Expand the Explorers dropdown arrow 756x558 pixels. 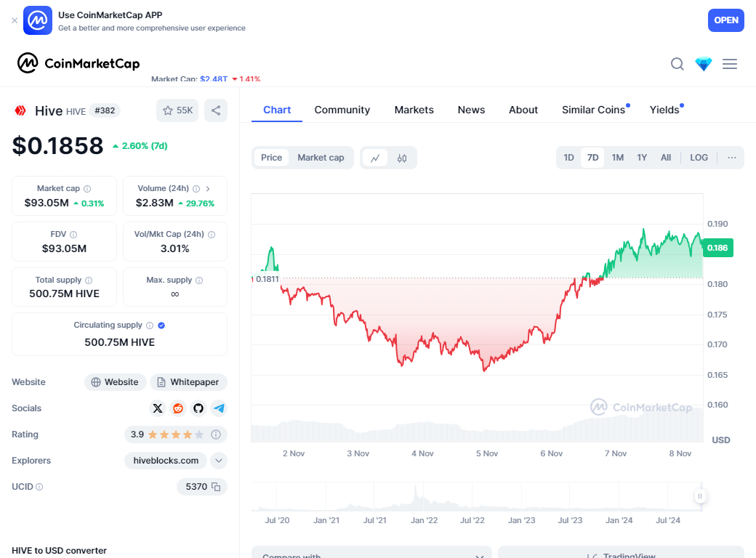point(219,461)
